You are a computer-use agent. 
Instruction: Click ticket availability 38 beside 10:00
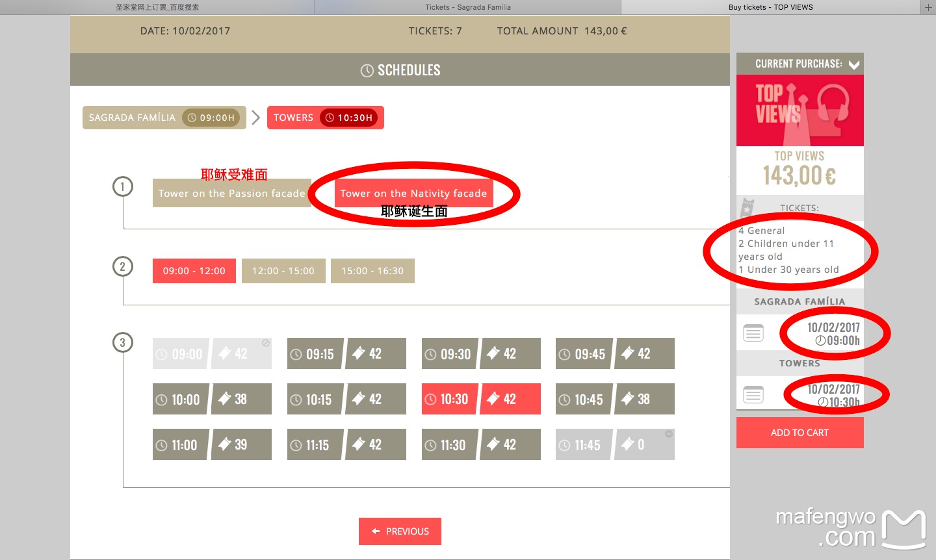pos(241,399)
